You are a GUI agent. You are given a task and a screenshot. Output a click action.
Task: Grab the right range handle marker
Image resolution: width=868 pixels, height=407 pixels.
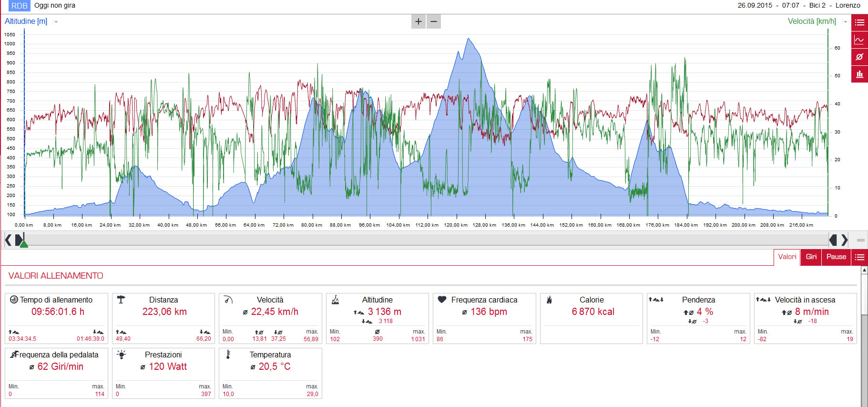(833, 240)
